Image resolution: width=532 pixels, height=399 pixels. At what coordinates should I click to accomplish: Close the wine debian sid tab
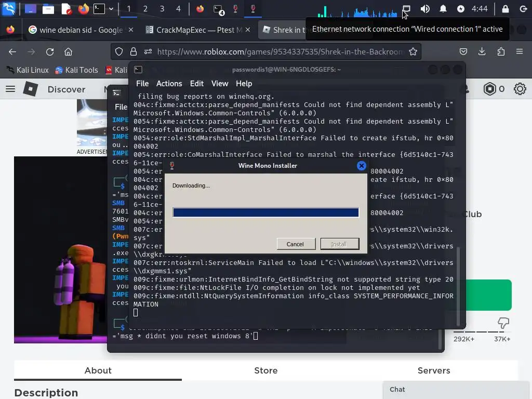click(x=131, y=30)
